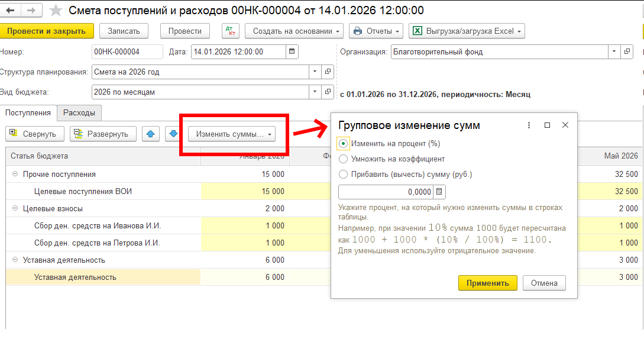Open 'Выгрузка/загрузка Excel' menu
The width and height of the screenshot is (644, 355).
click(x=467, y=31)
